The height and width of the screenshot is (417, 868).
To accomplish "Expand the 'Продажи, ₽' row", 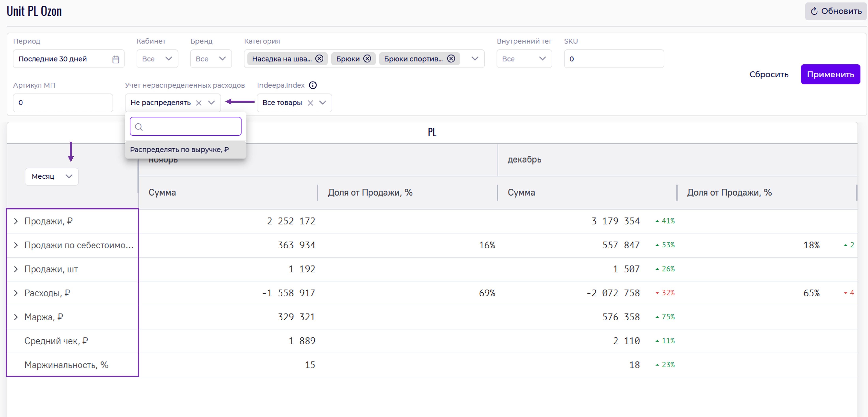I will tap(16, 221).
